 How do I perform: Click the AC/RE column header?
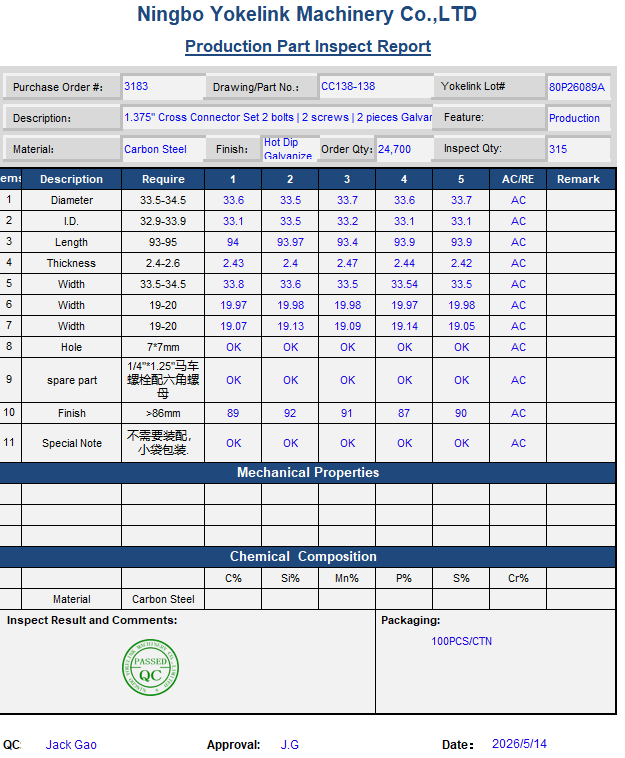coord(518,179)
